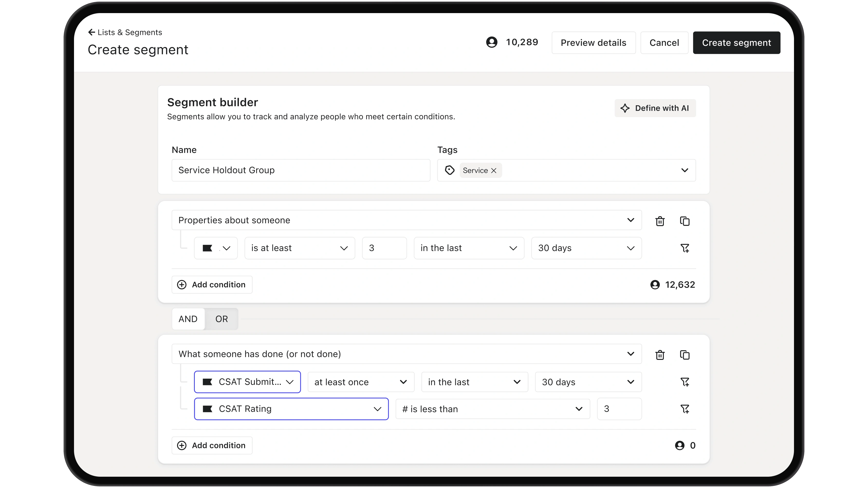
Task: Focus the Name field with Service Holdout Group
Action: coord(301,170)
